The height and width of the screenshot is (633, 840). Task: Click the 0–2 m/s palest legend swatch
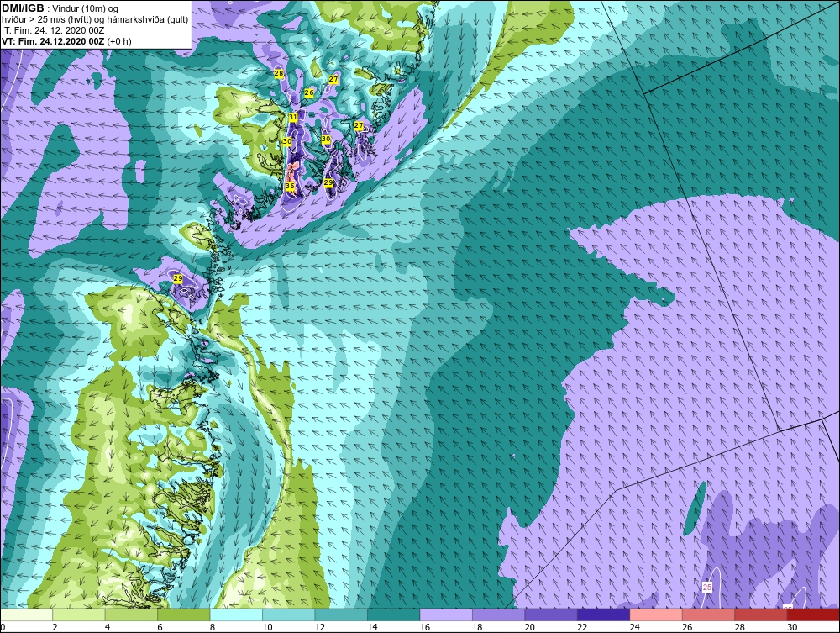(x=26, y=615)
